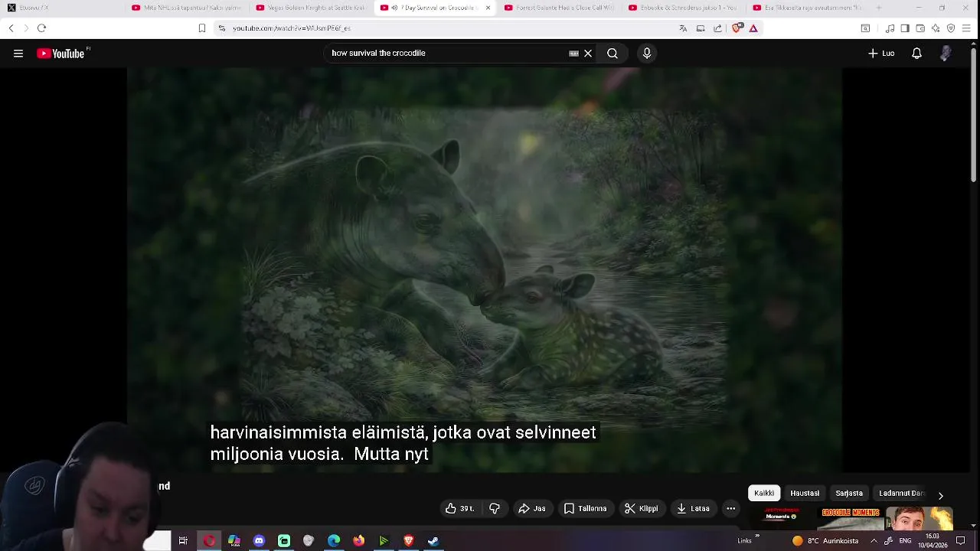This screenshot has height=551, width=980.
Task: Open the Brave Rewards triangle icon
Action: (x=753, y=28)
